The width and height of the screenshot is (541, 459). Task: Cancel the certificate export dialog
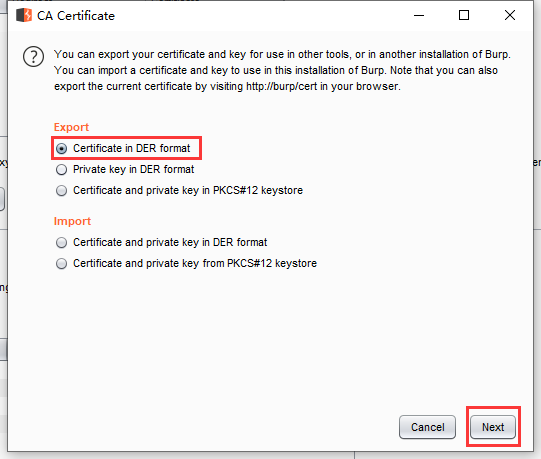pos(427,427)
